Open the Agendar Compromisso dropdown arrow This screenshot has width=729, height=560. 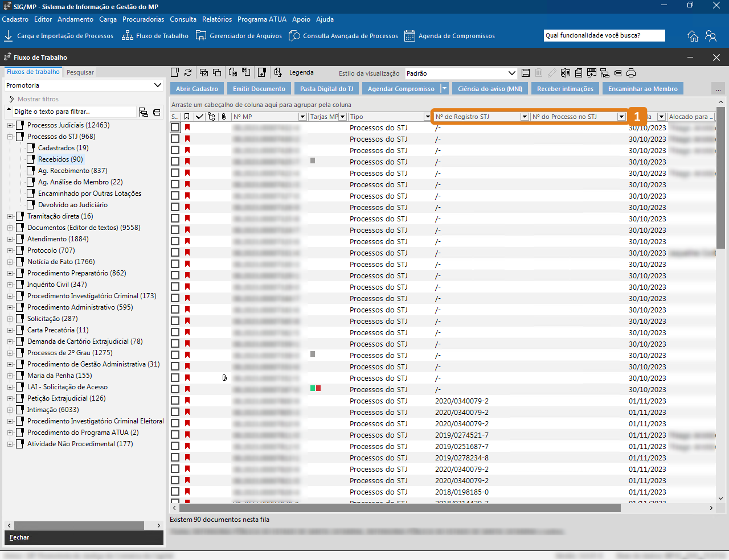tap(445, 89)
